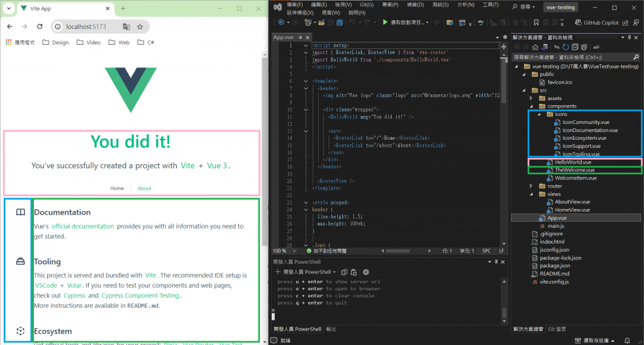Screen dimensions: 644x345
Task: Toggle auto-hide pin on PowerShell panel
Action: pyautogui.click(x=496, y=262)
